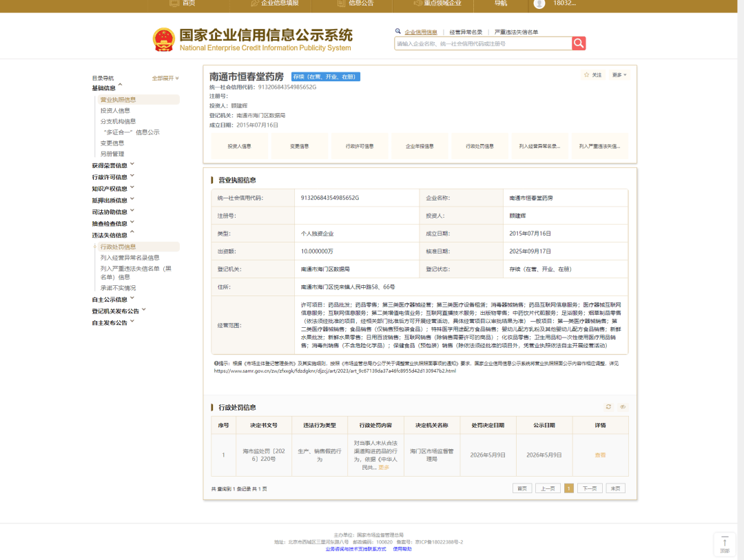The image size is (744, 560).
Task: Select 另册管理 in the sidebar
Action: 112,154
